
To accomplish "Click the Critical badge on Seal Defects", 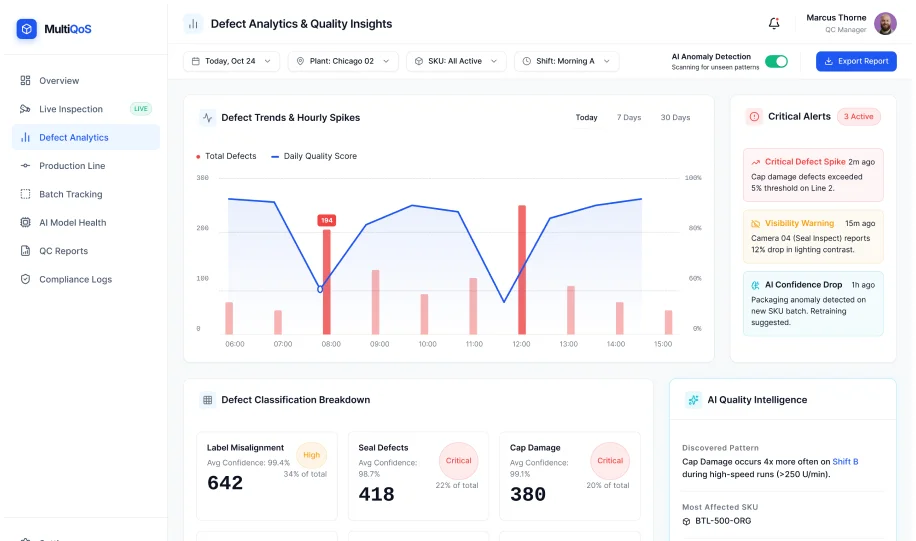I will [459, 461].
